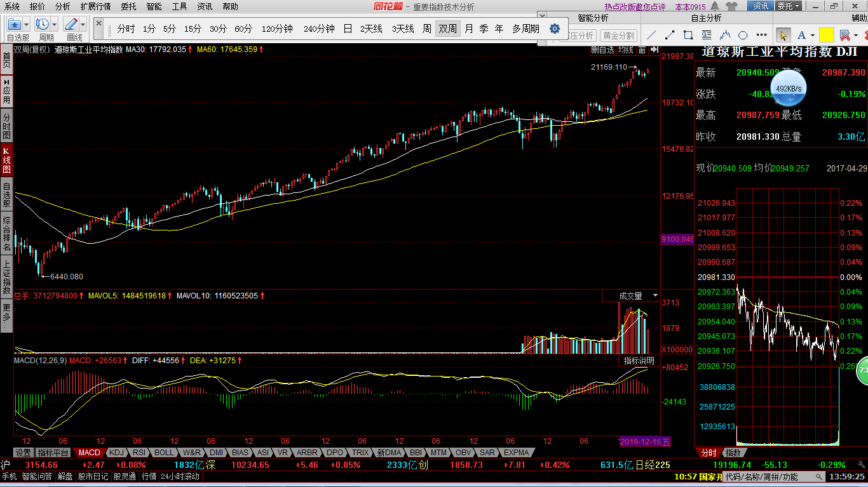Click the 删自选 button

(x=603, y=50)
